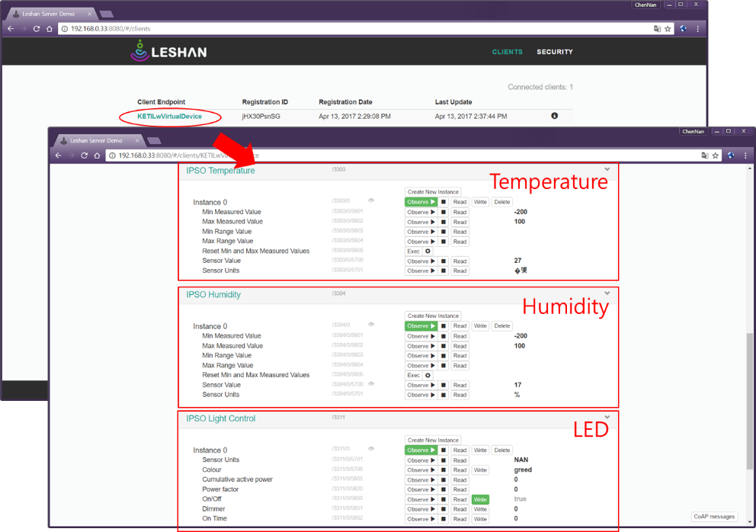Open the SECURITY nav item in back window
Image resolution: width=756 pixels, height=532 pixels.
(555, 52)
